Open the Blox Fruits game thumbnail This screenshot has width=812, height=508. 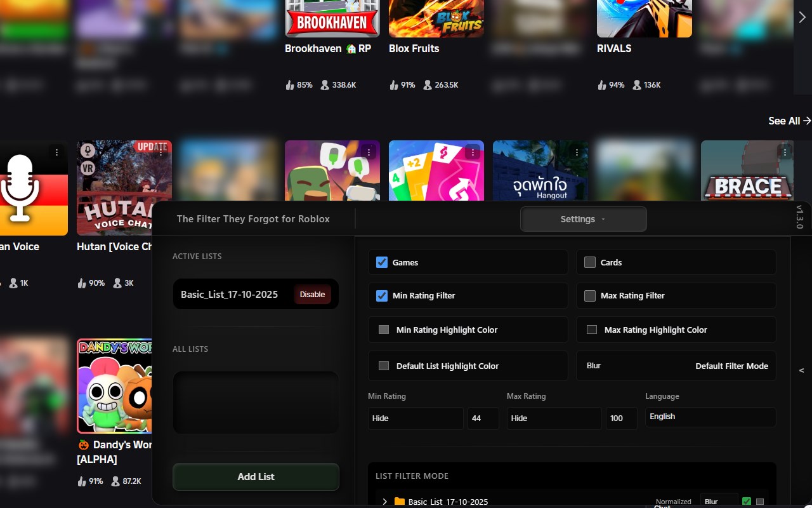click(x=436, y=18)
